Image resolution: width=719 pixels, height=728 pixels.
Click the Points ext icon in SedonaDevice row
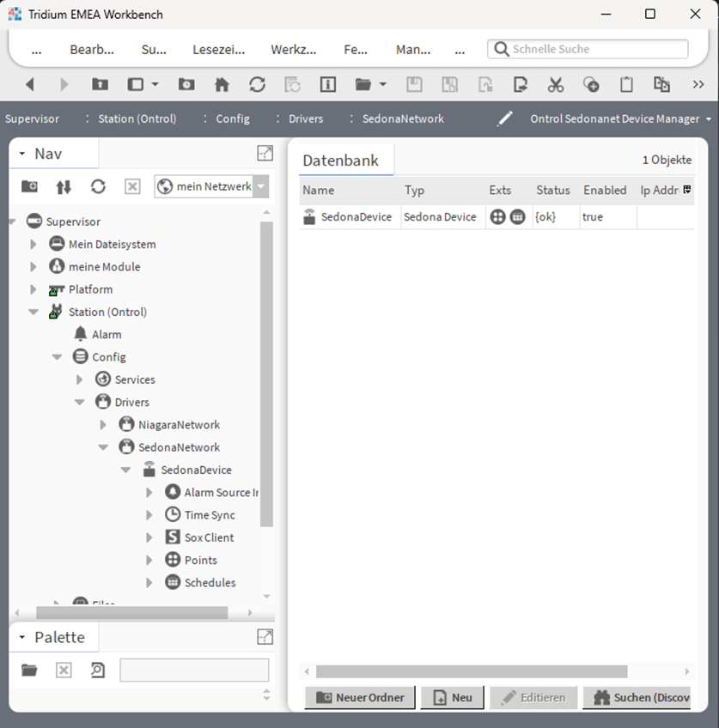pyautogui.click(x=497, y=217)
